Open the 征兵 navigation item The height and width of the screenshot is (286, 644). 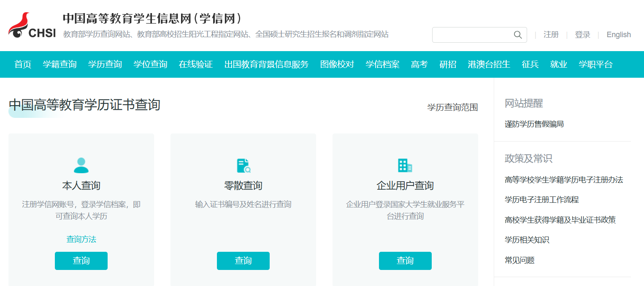click(530, 64)
